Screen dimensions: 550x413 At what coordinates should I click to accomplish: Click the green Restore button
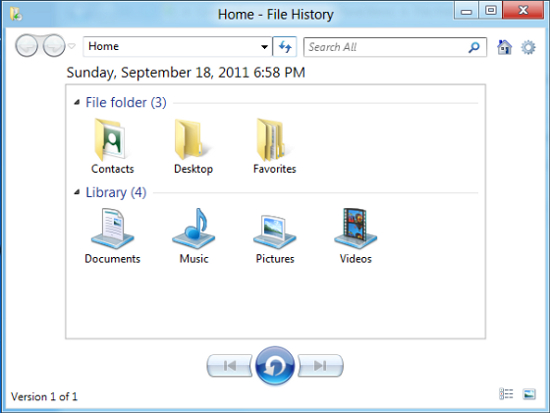click(x=275, y=366)
